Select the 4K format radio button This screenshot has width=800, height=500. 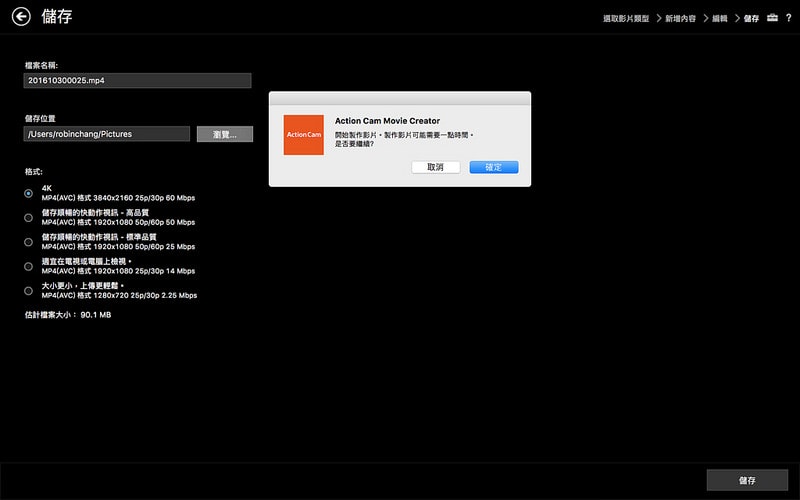click(x=29, y=193)
